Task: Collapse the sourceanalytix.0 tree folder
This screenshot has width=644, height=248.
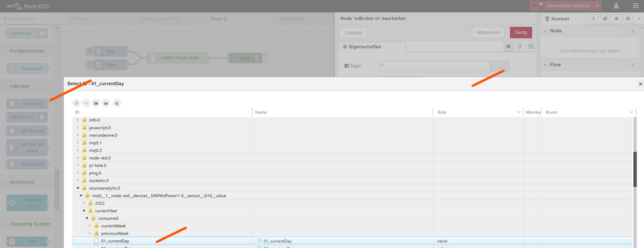Action: pos(78,188)
